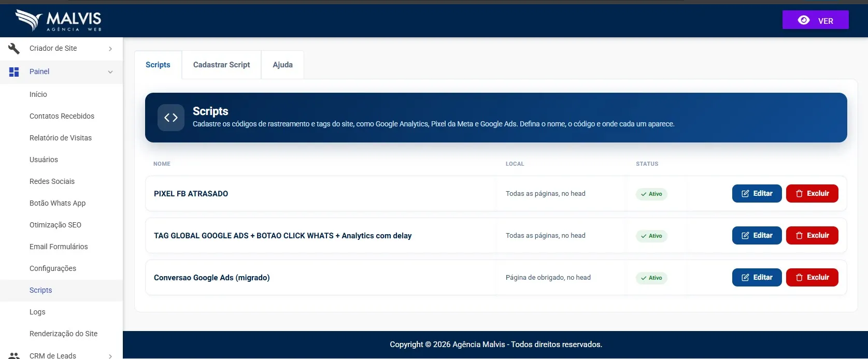Image resolution: width=868 pixels, height=359 pixels.
Task: Click the Ativo status badge for PIXEL FB ATRASADO
Action: pos(651,194)
